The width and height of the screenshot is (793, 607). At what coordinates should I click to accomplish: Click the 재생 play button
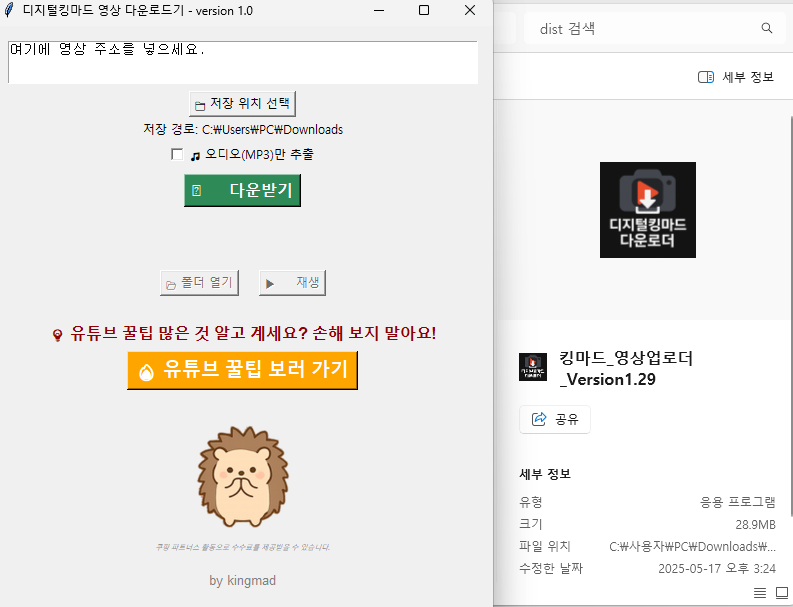[x=292, y=283]
